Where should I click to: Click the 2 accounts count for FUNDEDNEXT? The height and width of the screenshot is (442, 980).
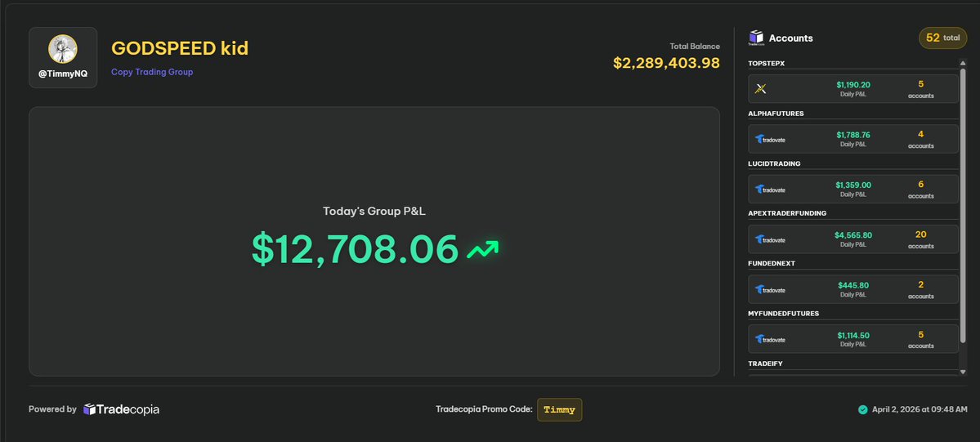click(920, 284)
